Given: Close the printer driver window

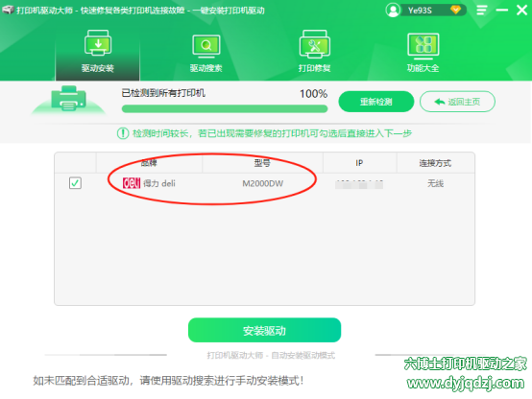Looking at the screenshot, I should [x=521, y=11].
